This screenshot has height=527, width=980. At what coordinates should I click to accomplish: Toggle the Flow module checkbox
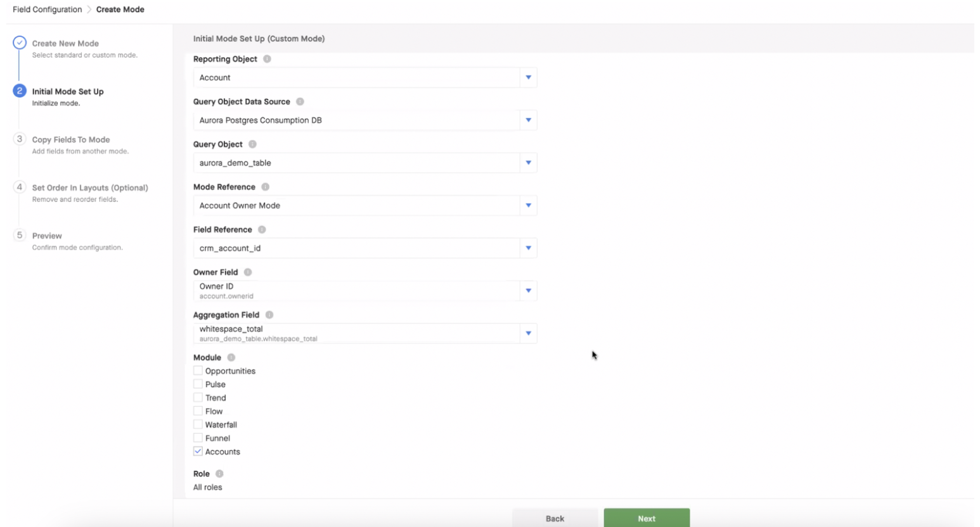pos(198,411)
